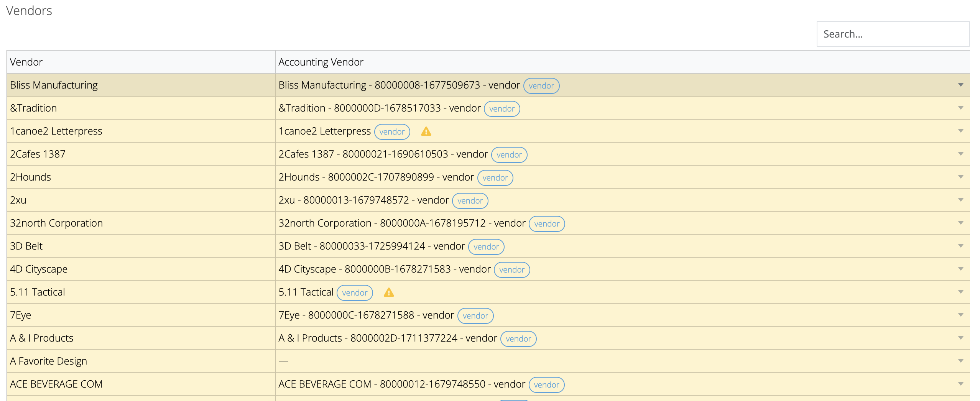Click vendor badge for 1canoe2 Letterpress
Image resolution: width=980 pixels, height=401 pixels.
392,131
